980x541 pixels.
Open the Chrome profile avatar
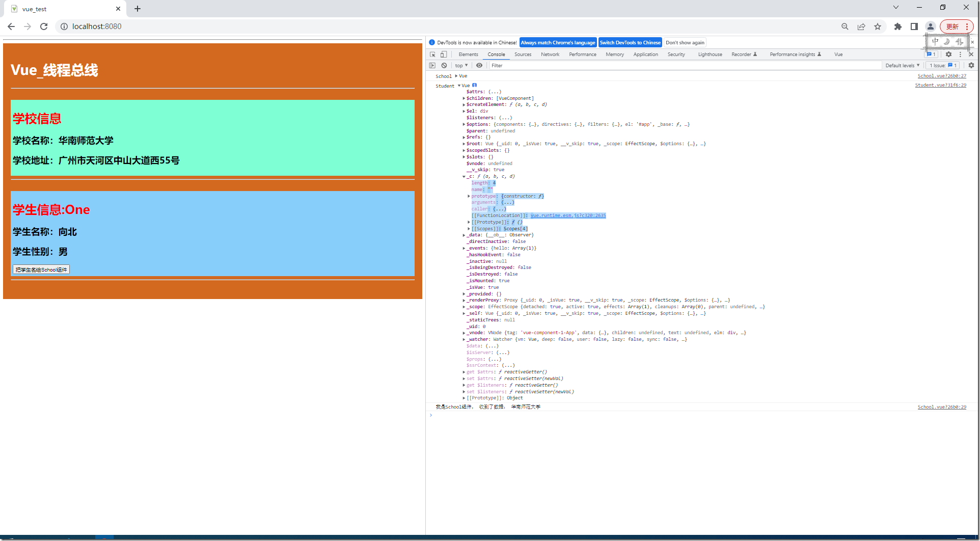point(931,26)
